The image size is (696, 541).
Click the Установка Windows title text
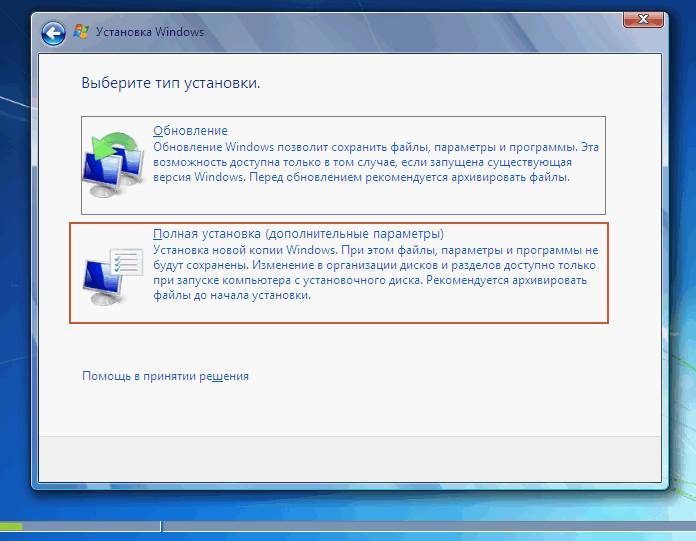[x=149, y=32]
